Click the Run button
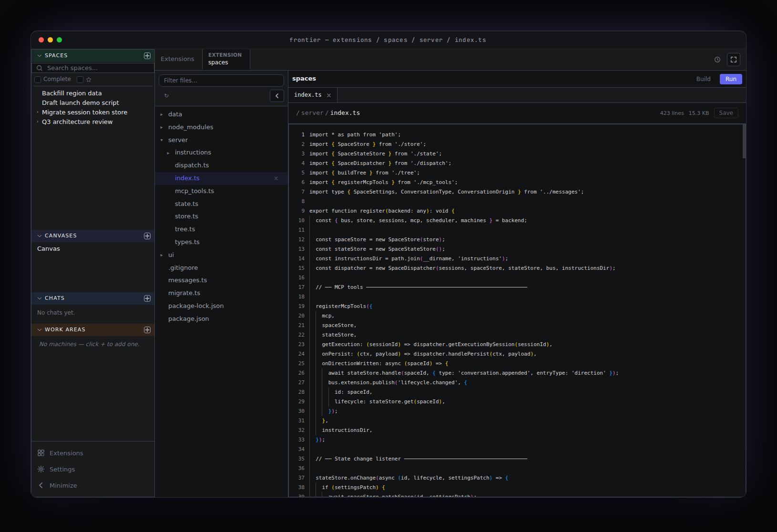 (x=731, y=79)
